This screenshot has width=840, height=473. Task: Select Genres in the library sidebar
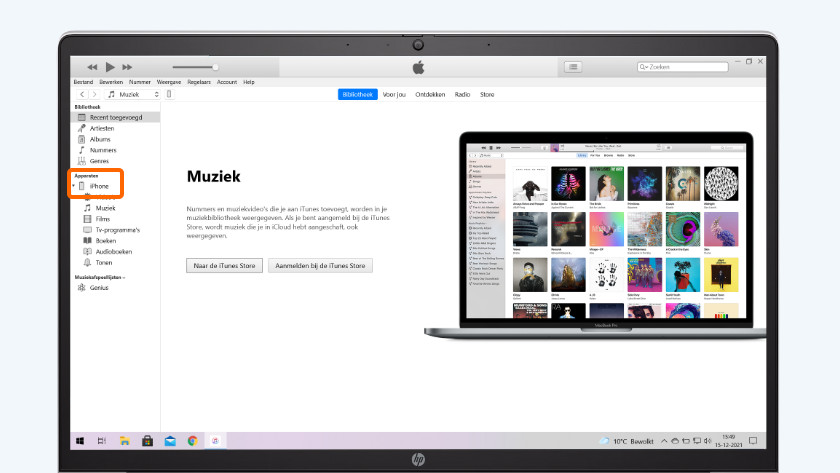[x=99, y=161]
